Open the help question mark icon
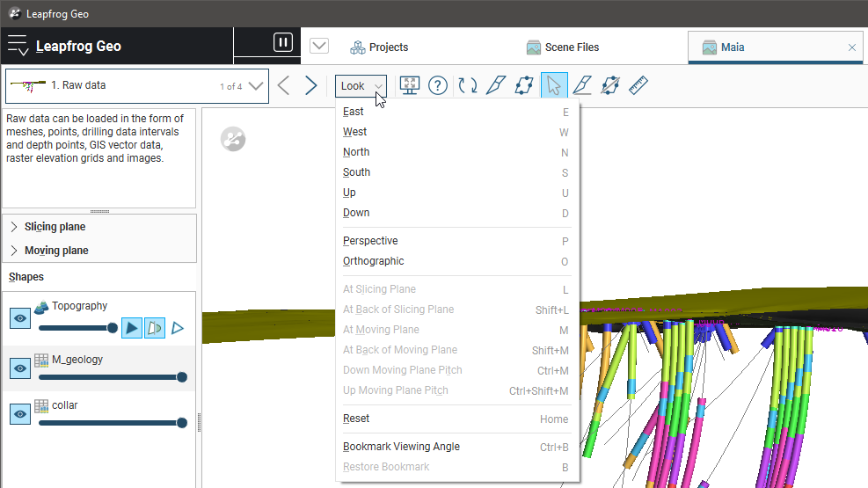Viewport: 868px width, 488px height. [x=438, y=85]
